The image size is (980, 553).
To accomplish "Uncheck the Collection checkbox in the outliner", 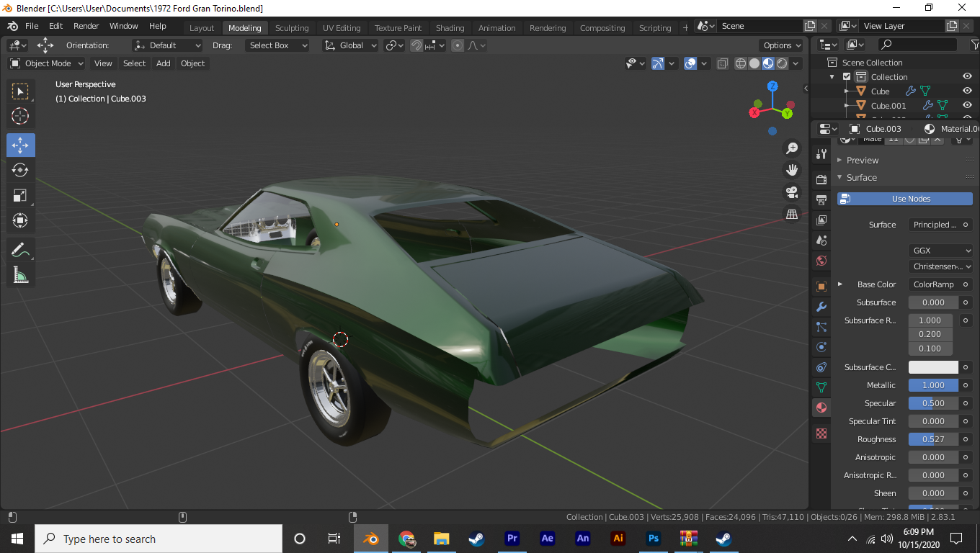I will [847, 77].
